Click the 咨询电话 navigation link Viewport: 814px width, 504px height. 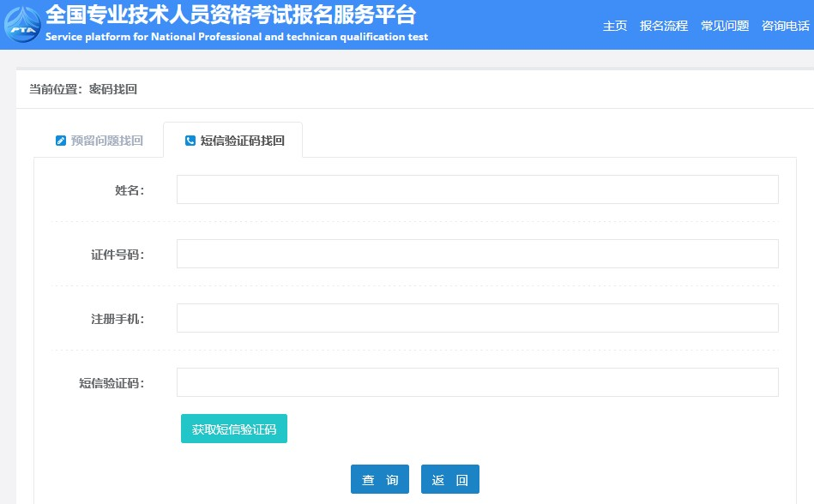coord(785,26)
